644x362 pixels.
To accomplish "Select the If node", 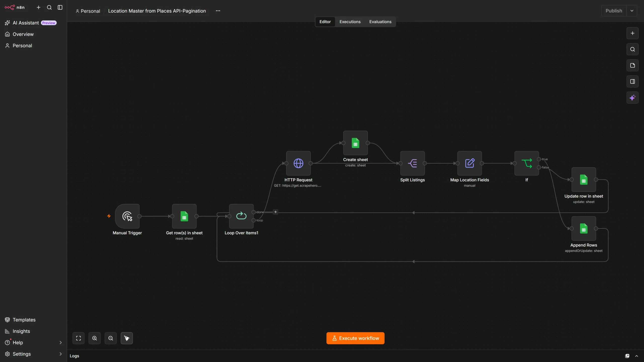I will [x=527, y=163].
